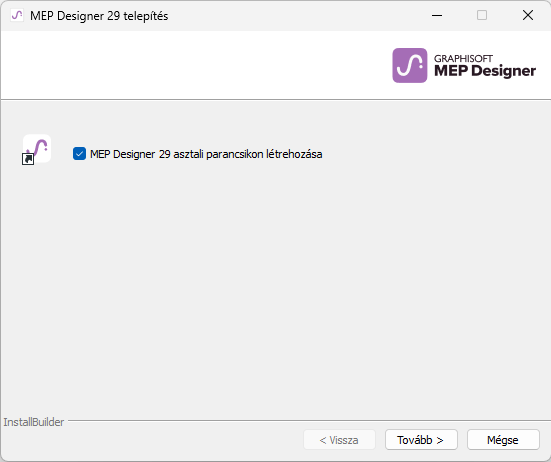Cancel installation with Mégse button
This screenshot has width=551, height=462.
tap(503, 440)
